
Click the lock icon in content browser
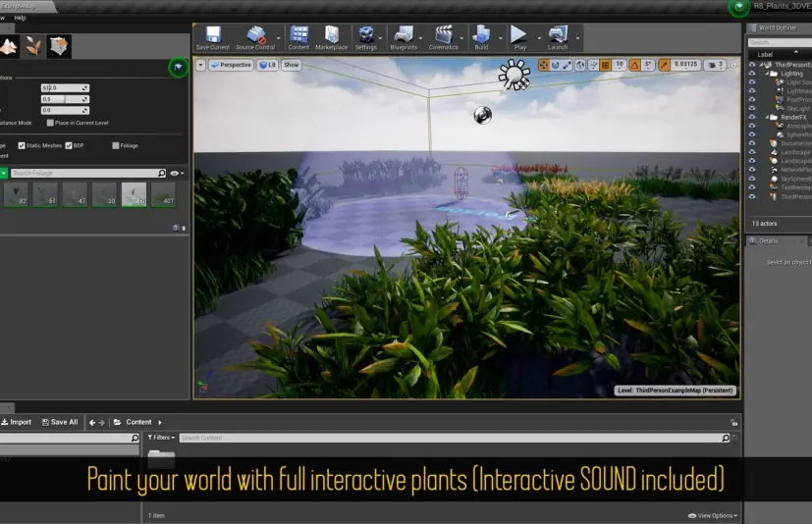coord(733,423)
